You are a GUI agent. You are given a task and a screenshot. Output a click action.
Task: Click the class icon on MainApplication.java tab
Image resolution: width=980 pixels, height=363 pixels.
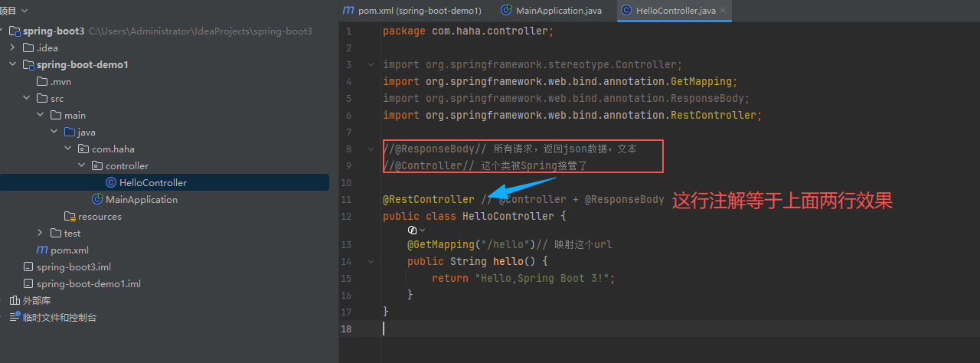click(x=506, y=11)
